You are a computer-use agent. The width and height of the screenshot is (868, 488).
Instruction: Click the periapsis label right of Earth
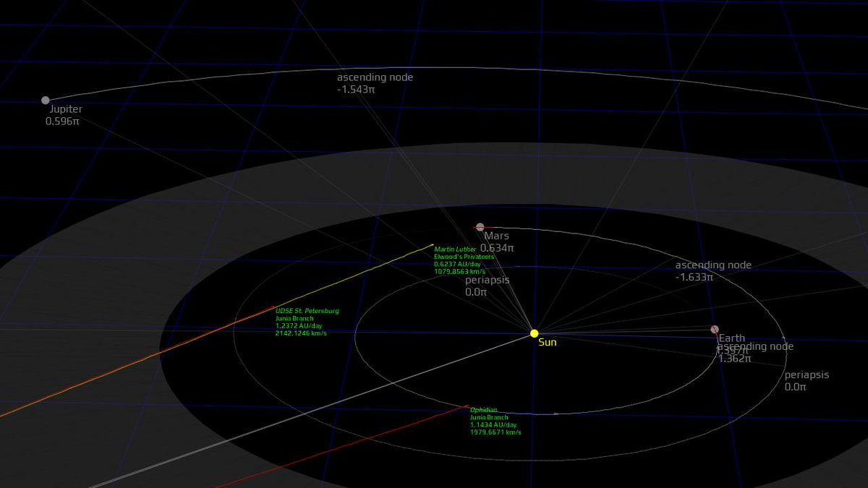point(807,375)
